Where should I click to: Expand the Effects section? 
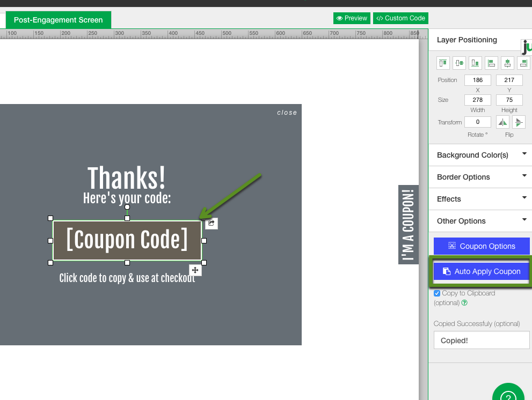coord(479,199)
